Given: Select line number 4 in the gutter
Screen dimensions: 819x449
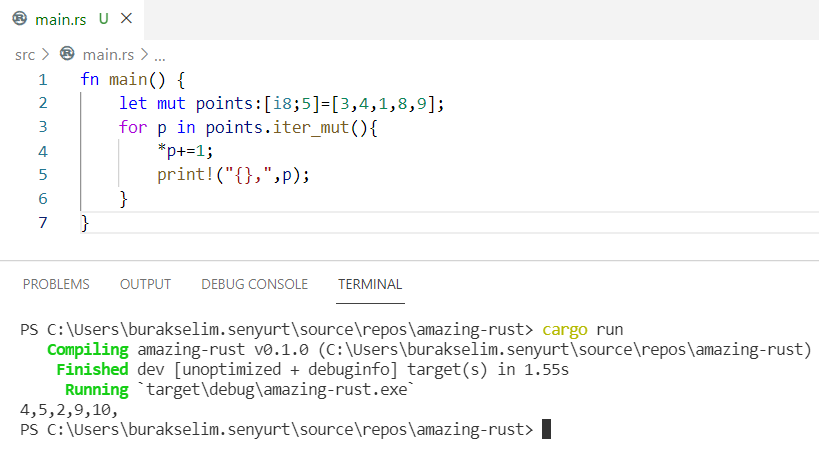Looking at the screenshot, I should pyautogui.click(x=42, y=151).
